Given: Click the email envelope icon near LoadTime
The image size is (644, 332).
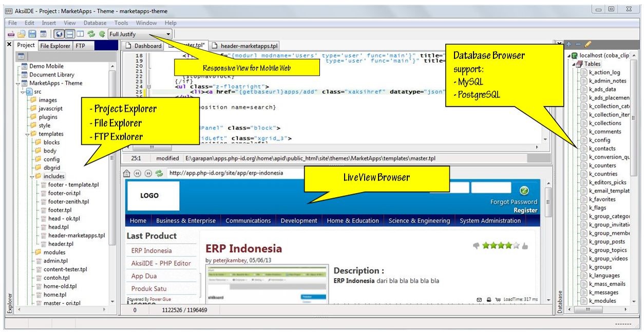Looking at the screenshot, I should tap(479, 299).
